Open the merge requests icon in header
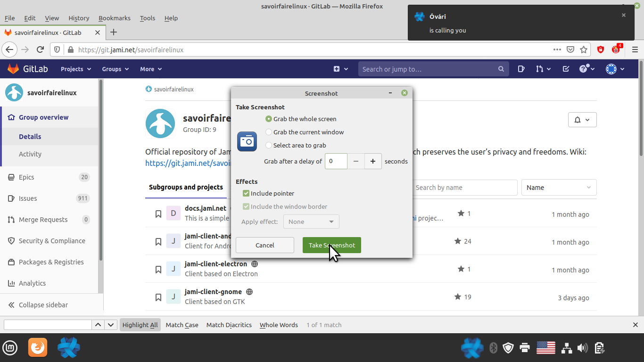This screenshot has height=362, width=644. tap(543, 69)
